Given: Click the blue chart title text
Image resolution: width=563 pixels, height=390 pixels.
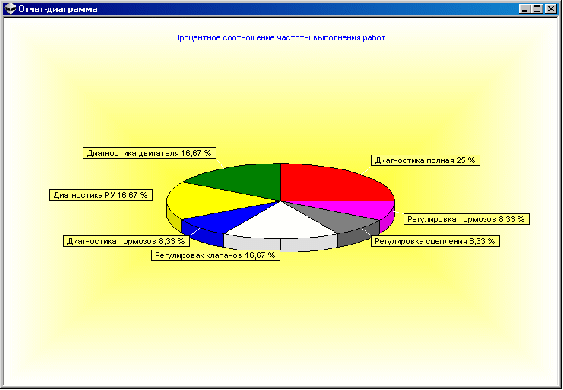Looking at the screenshot, I should coord(281,38).
